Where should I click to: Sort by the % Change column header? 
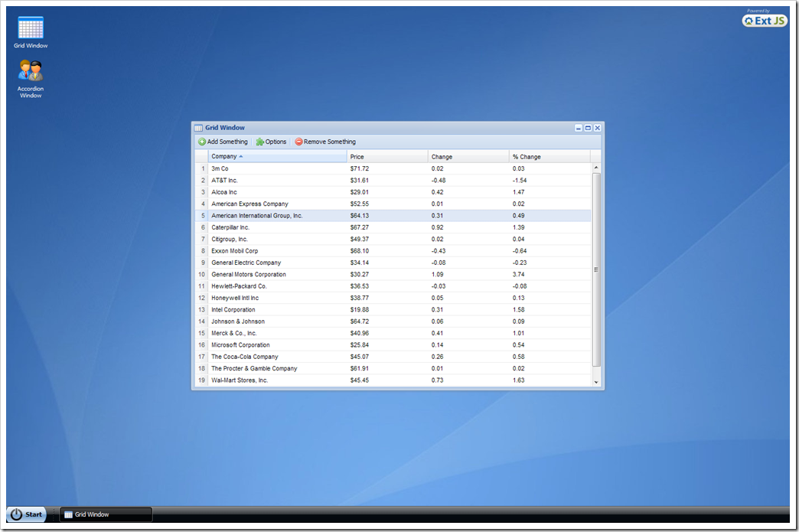tap(550, 156)
